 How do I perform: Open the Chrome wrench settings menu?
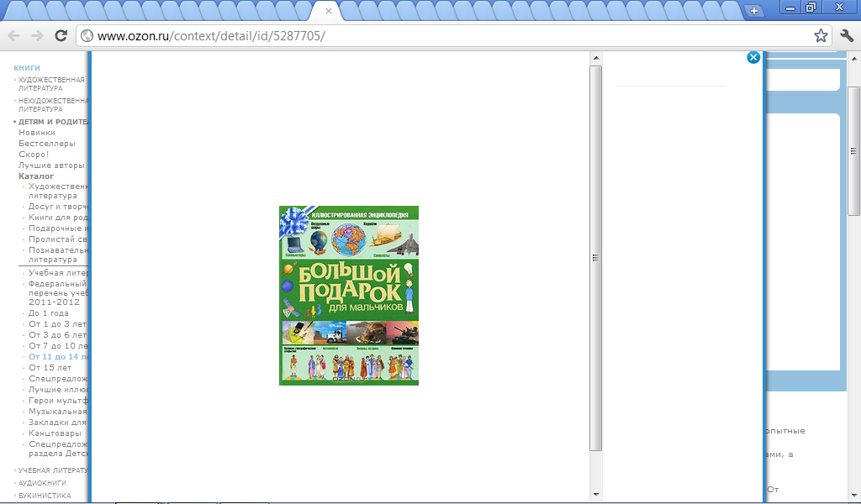(847, 35)
